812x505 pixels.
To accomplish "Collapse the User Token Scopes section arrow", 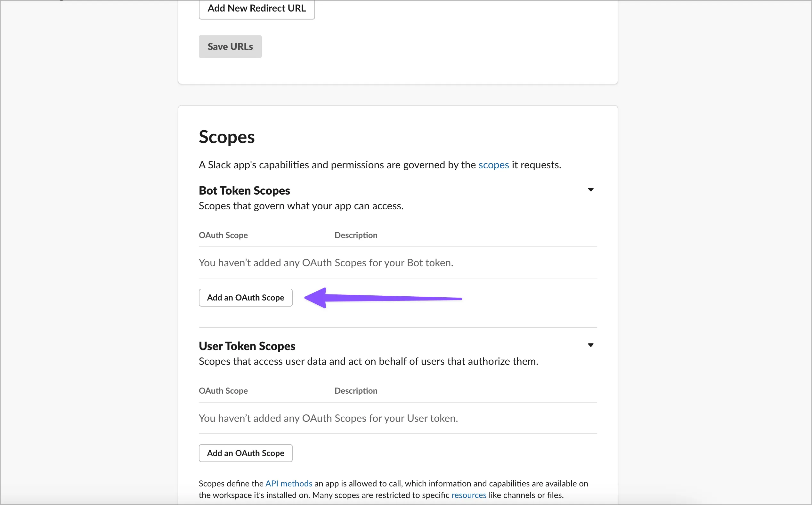I will [x=590, y=345].
